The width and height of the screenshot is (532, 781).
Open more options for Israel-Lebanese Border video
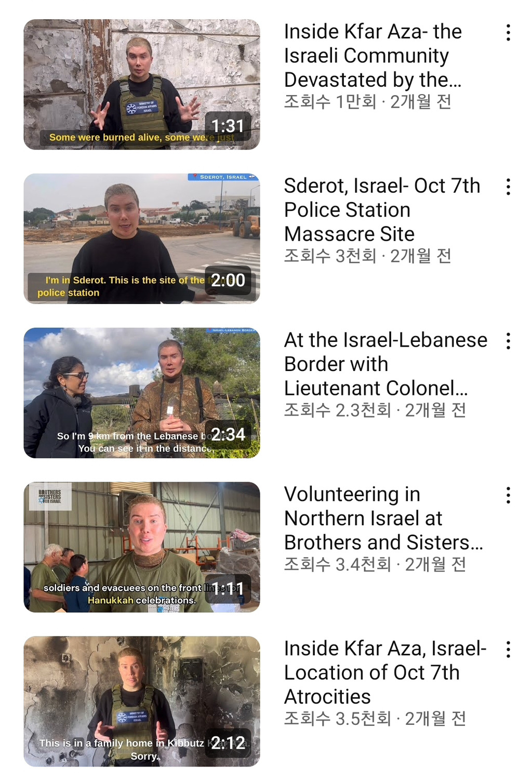(508, 341)
